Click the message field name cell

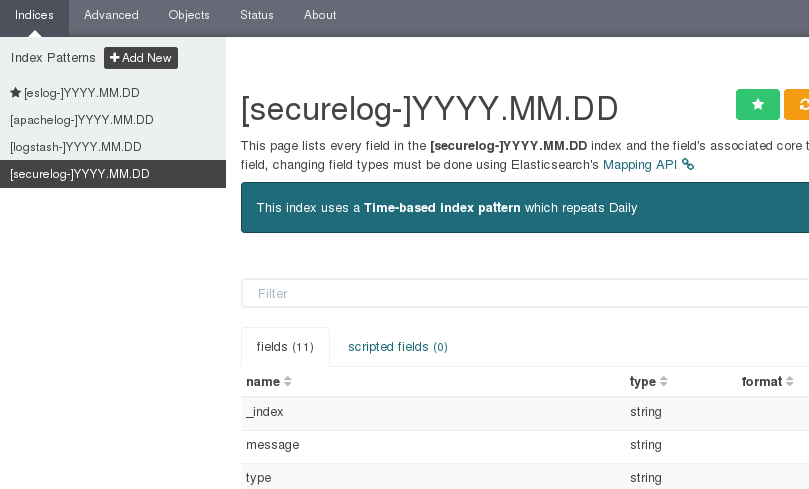pyautogui.click(x=272, y=445)
